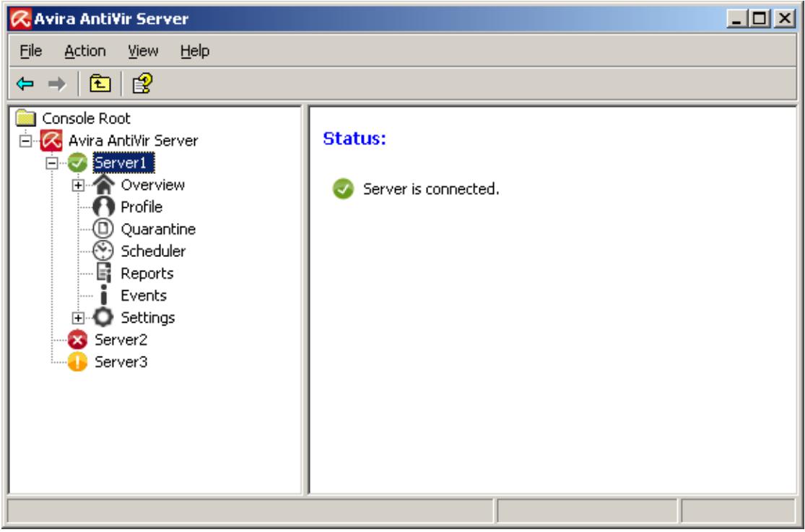Click the red X icon beside Server2

77,339
